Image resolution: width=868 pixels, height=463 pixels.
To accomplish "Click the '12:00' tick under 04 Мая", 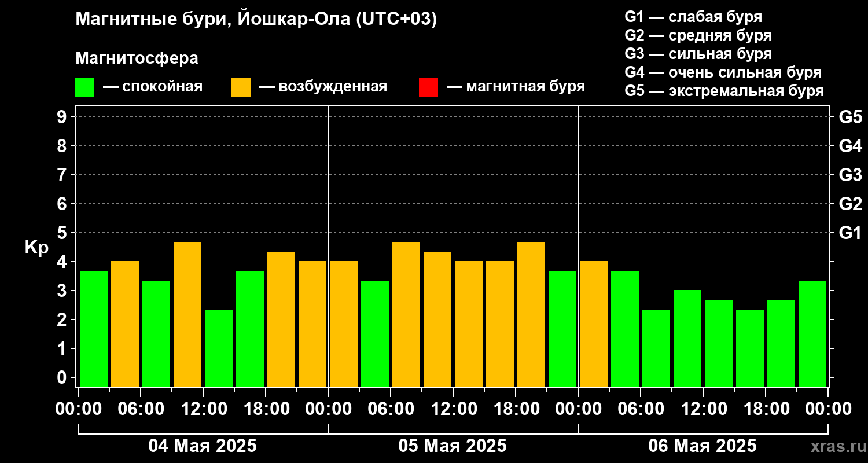I will (x=203, y=409).
